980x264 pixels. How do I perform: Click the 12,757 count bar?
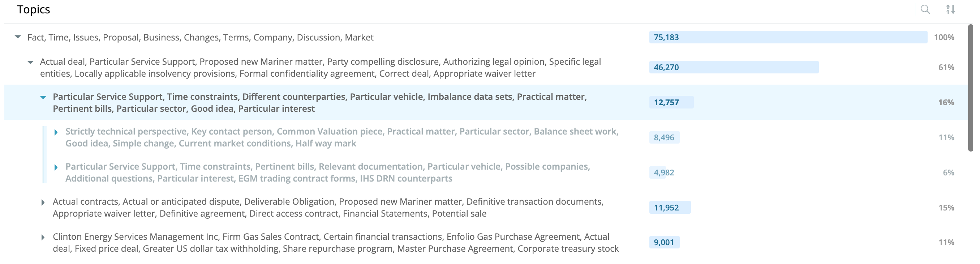[671, 102]
